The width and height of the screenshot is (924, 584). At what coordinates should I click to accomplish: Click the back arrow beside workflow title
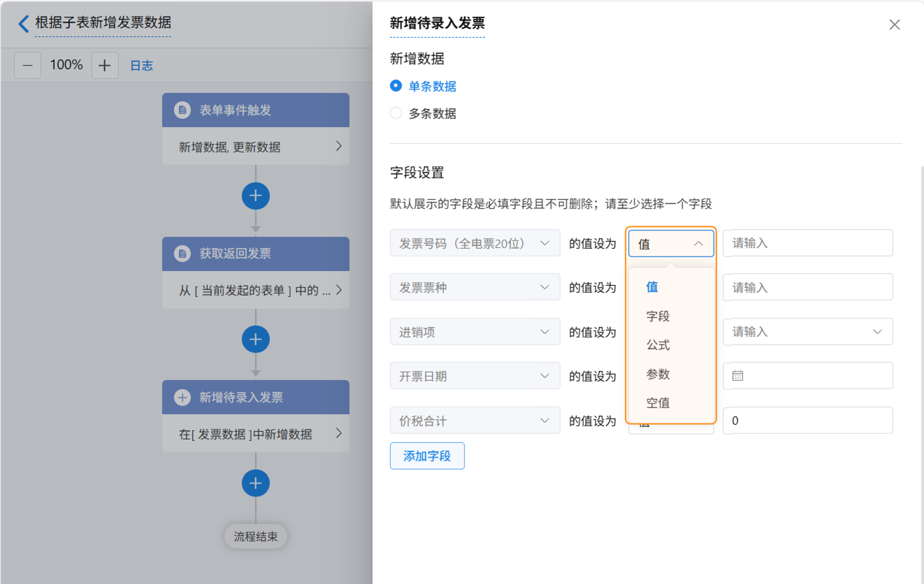point(24,24)
